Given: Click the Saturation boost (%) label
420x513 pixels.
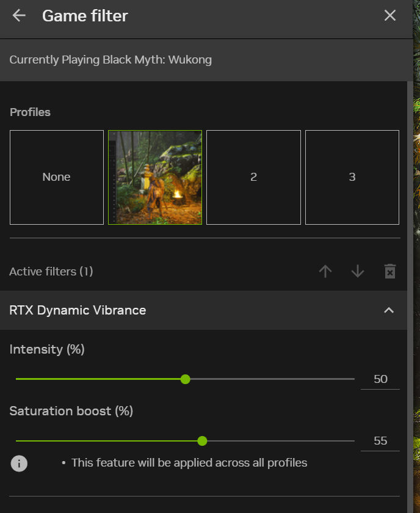Looking at the screenshot, I should pos(71,411).
